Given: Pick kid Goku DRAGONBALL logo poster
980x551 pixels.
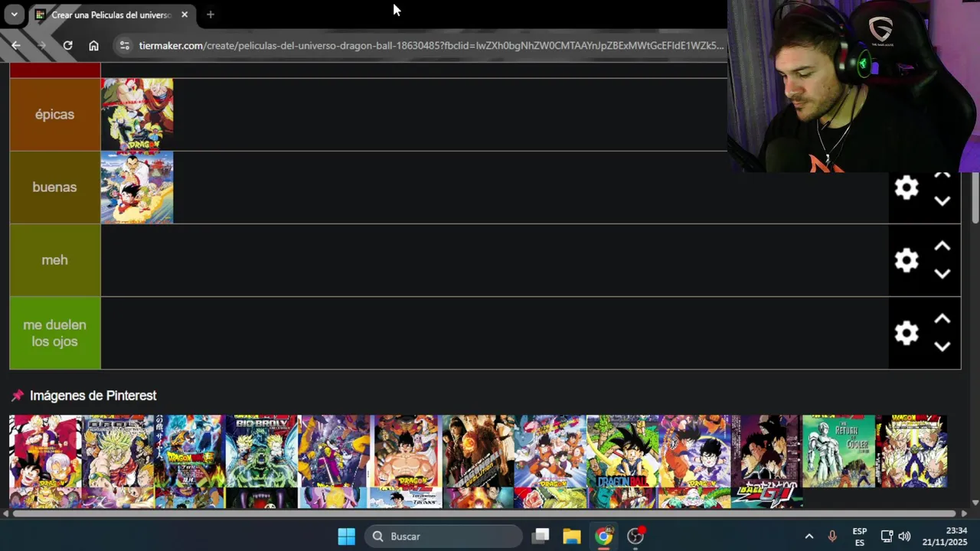Looking at the screenshot, I should click(x=622, y=452).
